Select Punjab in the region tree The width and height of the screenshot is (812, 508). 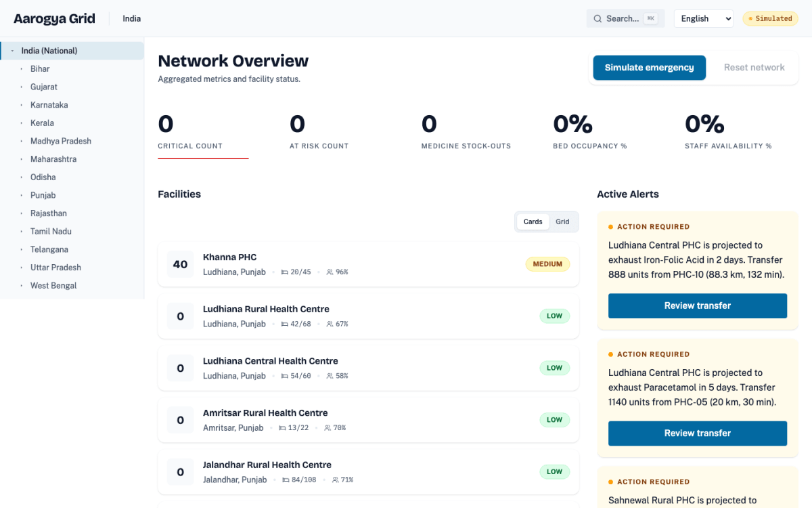(x=72, y=195)
